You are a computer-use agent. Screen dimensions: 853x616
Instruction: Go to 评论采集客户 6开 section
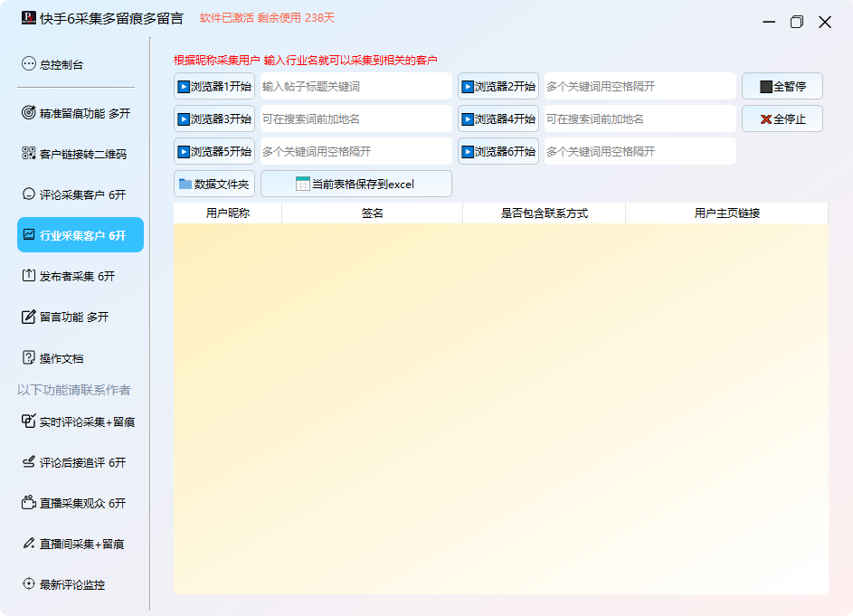[x=80, y=194]
